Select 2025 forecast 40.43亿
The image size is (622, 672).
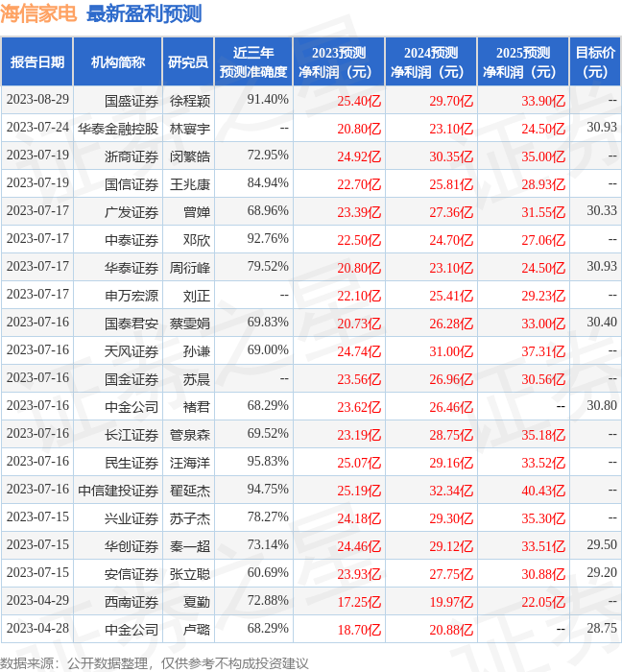point(543,491)
